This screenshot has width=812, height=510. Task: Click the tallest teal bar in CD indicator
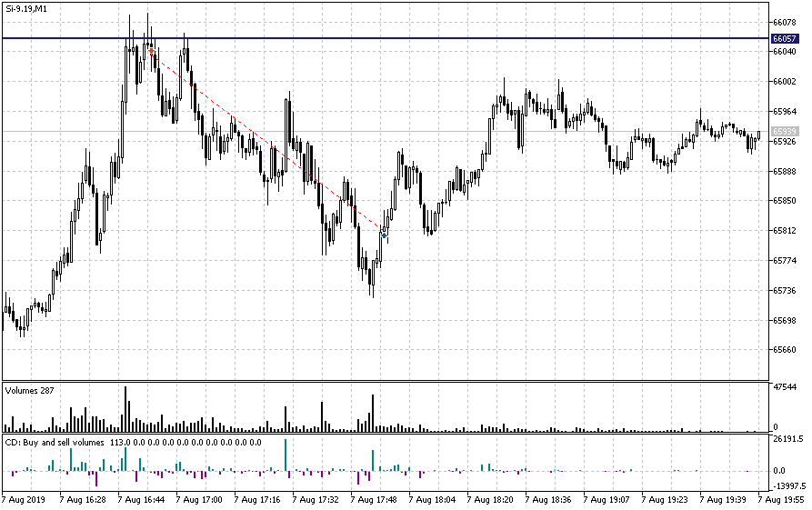286,455
